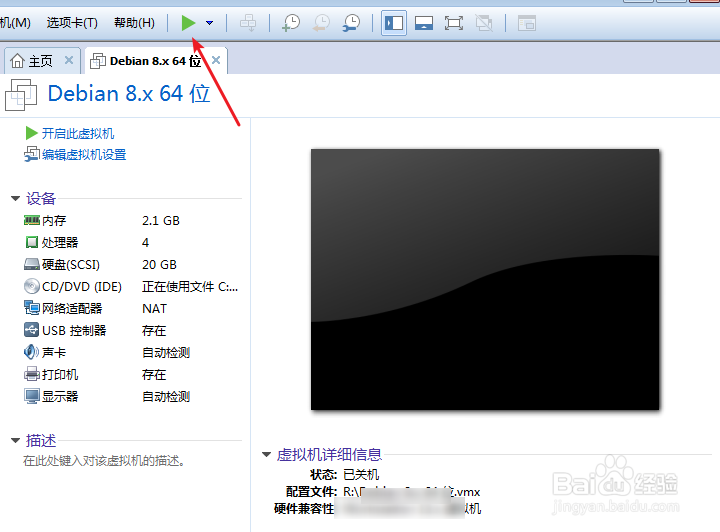Toggle the thumbnail bar view icon
This screenshot has width=720, height=532.
(424, 23)
